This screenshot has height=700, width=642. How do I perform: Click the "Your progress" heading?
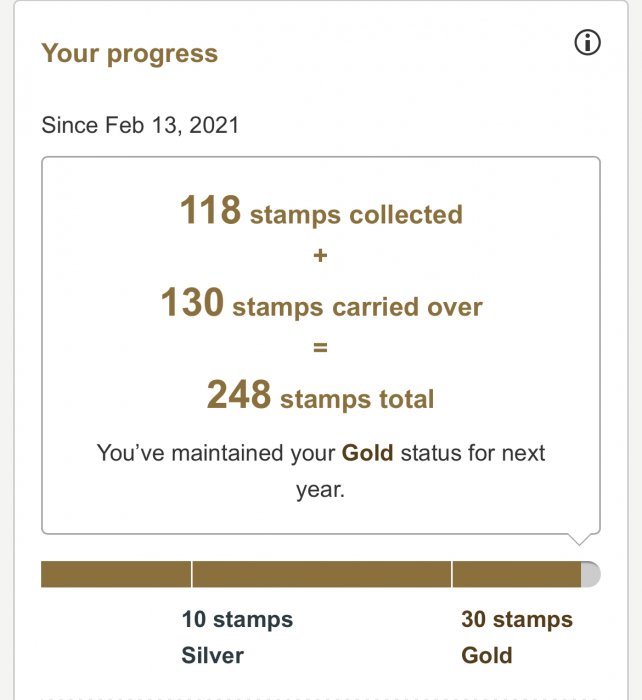(x=129, y=54)
